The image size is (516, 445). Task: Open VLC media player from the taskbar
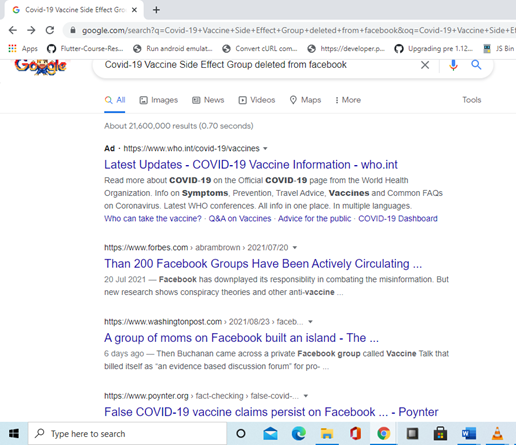(x=497, y=434)
